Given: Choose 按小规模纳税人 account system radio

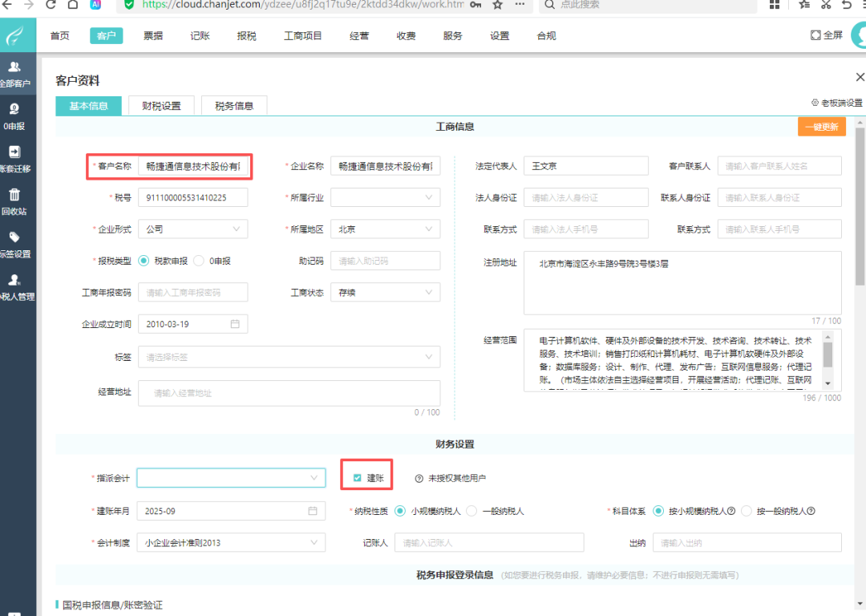Looking at the screenshot, I should pyautogui.click(x=658, y=511).
